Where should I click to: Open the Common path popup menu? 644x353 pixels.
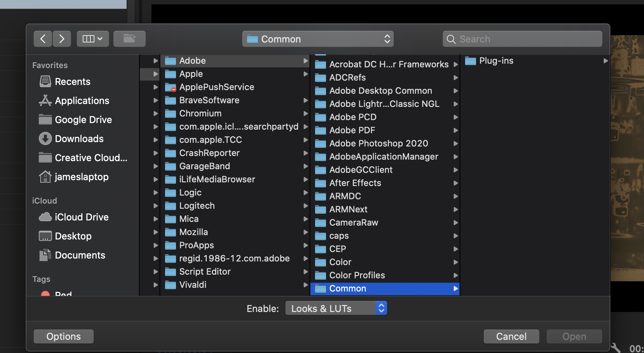click(318, 39)
